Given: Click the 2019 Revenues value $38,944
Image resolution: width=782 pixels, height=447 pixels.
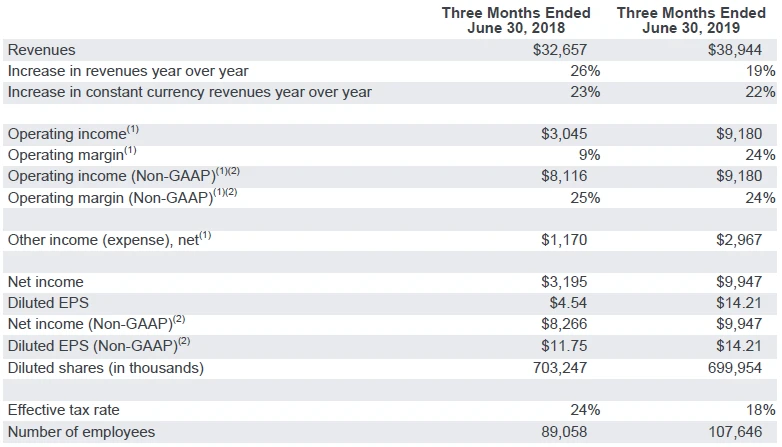Looking at the screenshot, I should click(744, 49).
